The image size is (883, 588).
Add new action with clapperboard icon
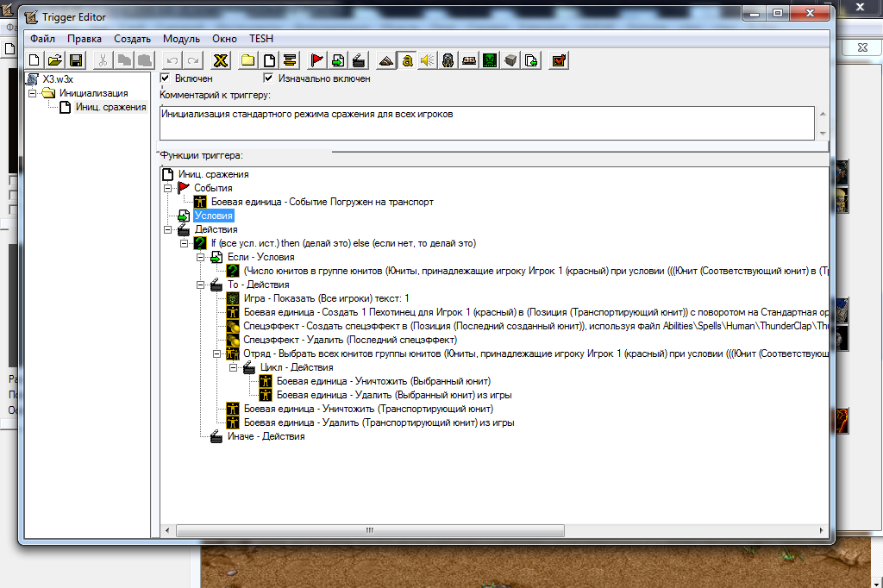[359, 60]
